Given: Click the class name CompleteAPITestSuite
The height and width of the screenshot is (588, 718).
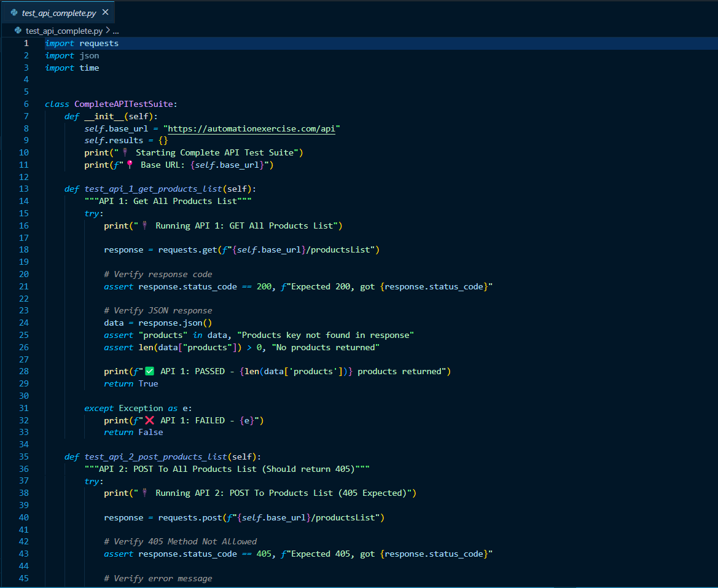Looking at the screenshot, I should point(123,104).
